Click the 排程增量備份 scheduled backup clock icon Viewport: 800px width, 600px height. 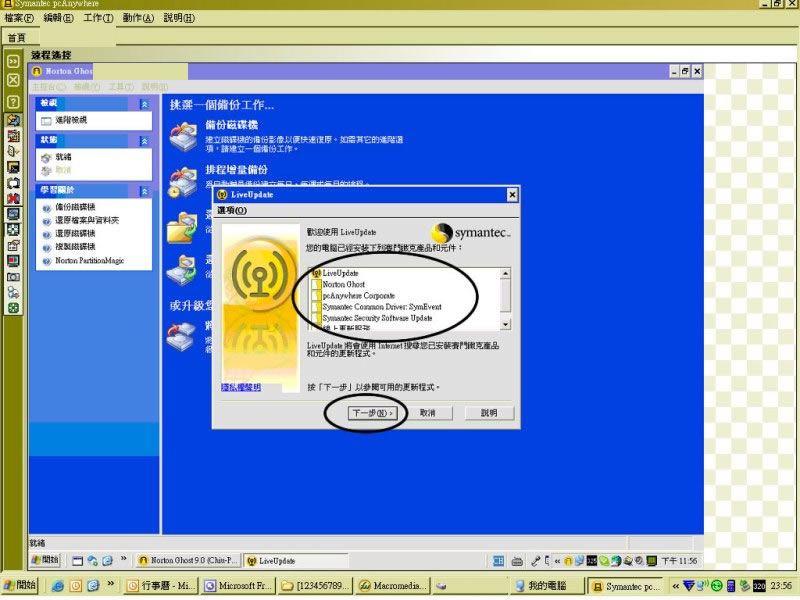(x=182, y=183)
